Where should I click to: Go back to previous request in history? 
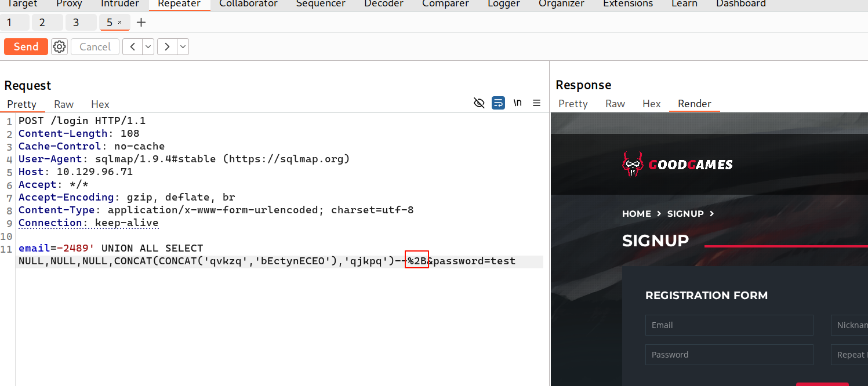click(x=132, y=47)
